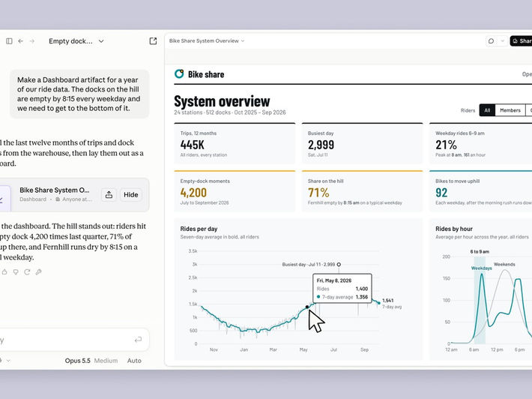Change the Medium effort setting
The height and width of the screenshot is (399, 532).
(x=106, y=361)
